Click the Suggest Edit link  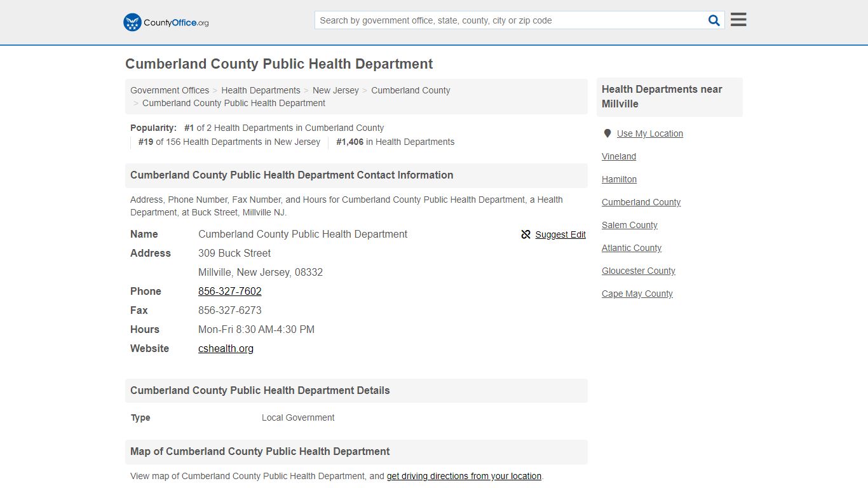560,234
